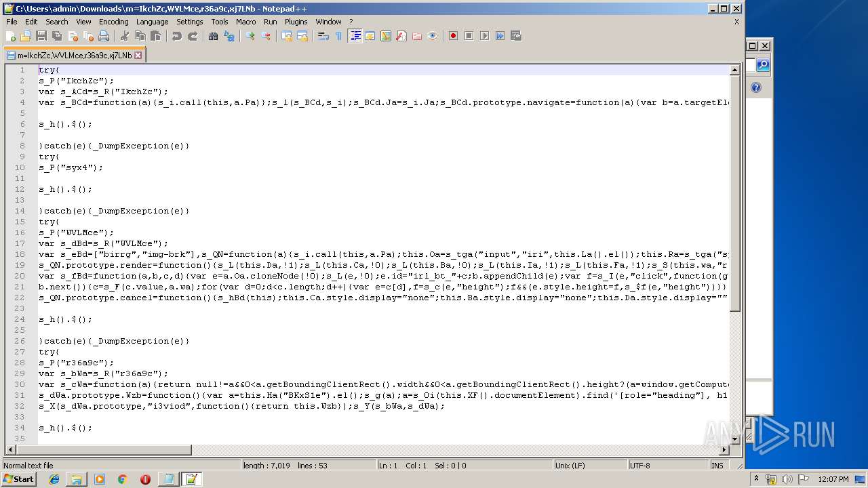
Task: Click the Save All toolbar icon
Action: [x=57, y=36]
